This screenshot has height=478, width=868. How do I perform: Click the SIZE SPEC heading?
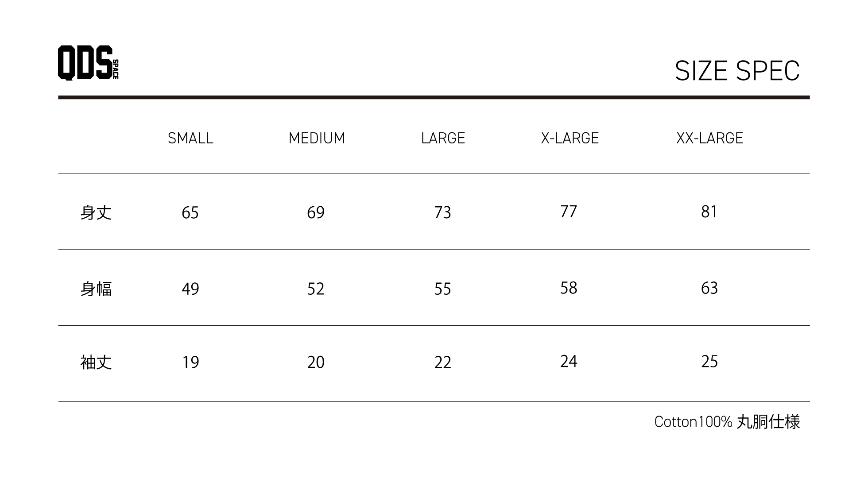[x=737, y=71]
